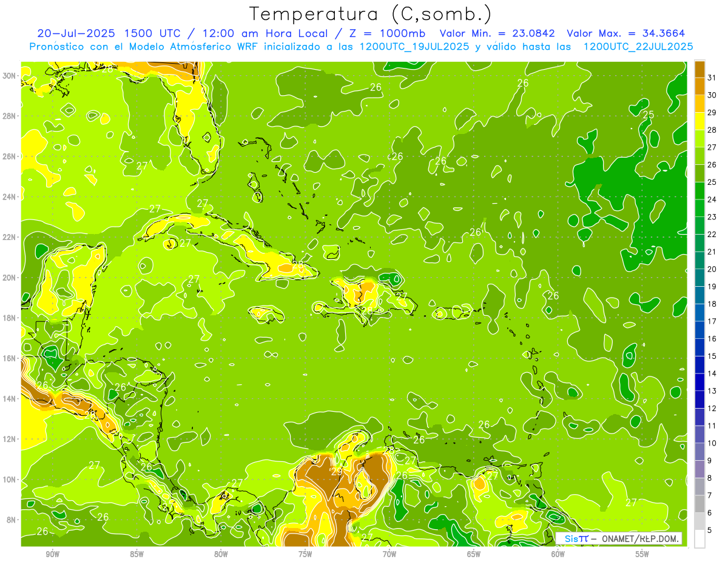Click color scale value 15
Image resolution: width=728 pixels, height=562 pixels.
coord(712,356)
